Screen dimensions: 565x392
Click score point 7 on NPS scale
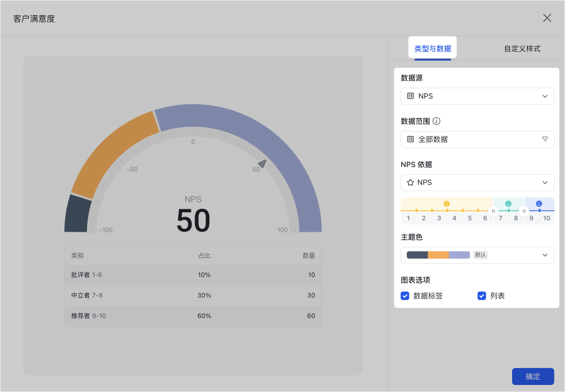[501, 218]
